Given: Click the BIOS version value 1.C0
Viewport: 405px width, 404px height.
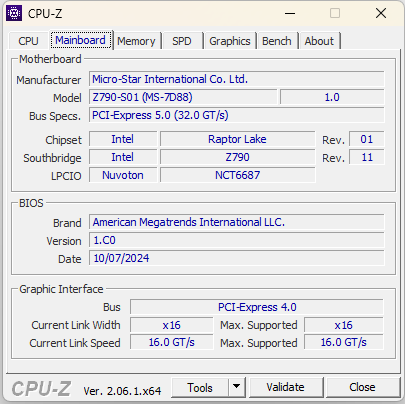Looking at the screenshot, I should (237, 240).
